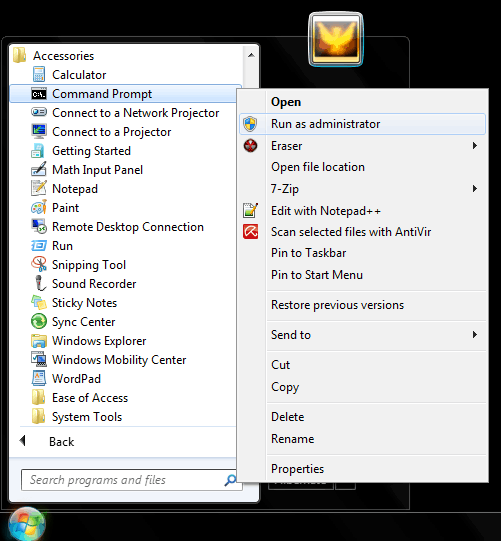
Task: Click the red Eraser icon in context menu
Action: 250,146
